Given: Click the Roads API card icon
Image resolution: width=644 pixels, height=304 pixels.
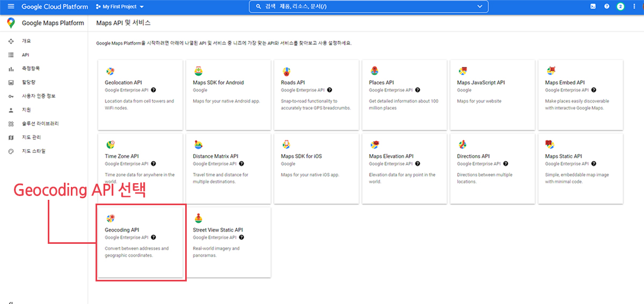Looking at the screenshot, I should pos(286,71).
